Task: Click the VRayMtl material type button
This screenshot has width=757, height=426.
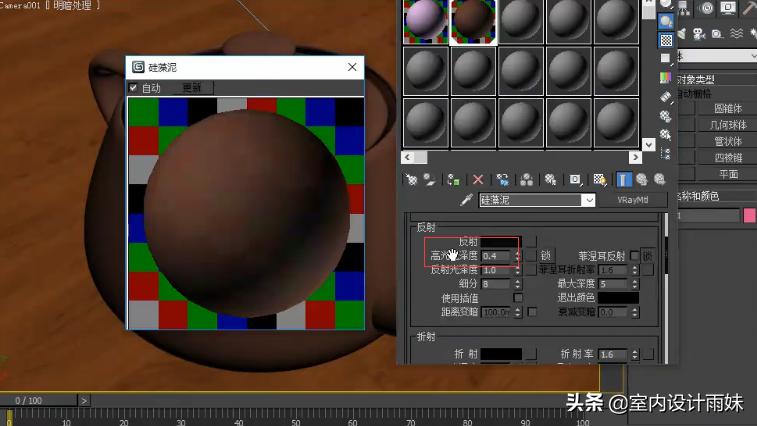Action: point(632,200)
